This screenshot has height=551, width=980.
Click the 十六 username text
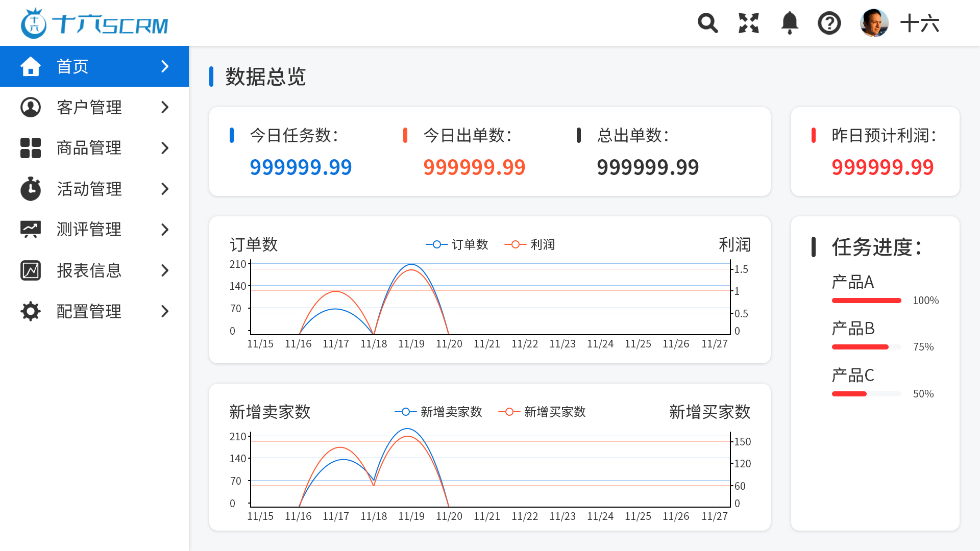[919, 23]
